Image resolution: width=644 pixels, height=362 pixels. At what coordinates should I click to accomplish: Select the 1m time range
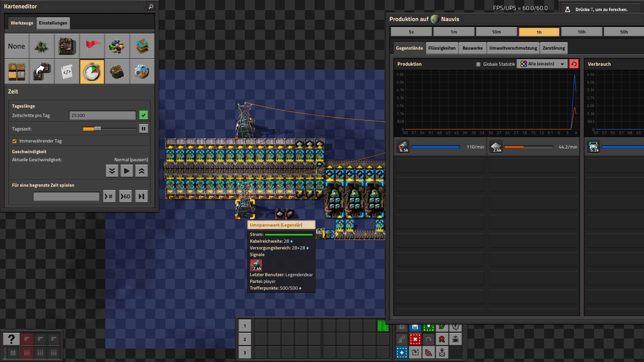click(454, 32)
